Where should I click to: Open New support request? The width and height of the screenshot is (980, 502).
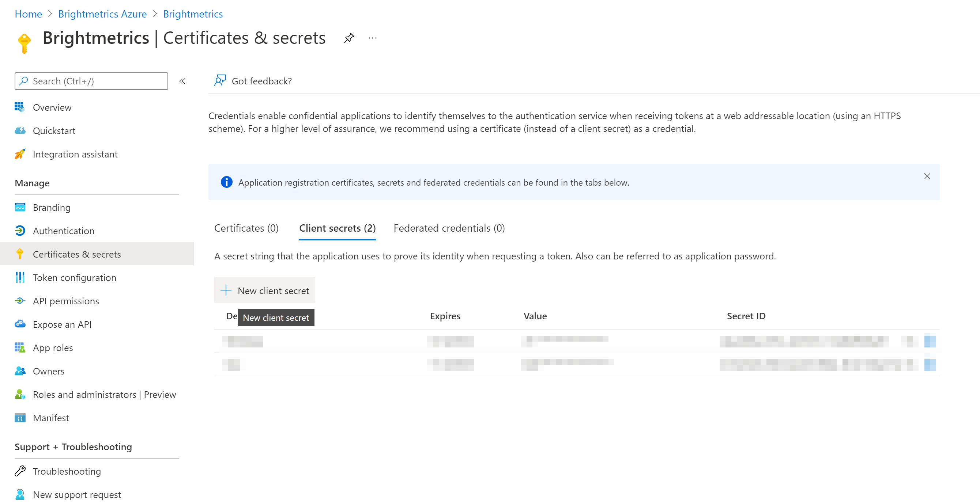pyautogui.click(x=77, y=494)
